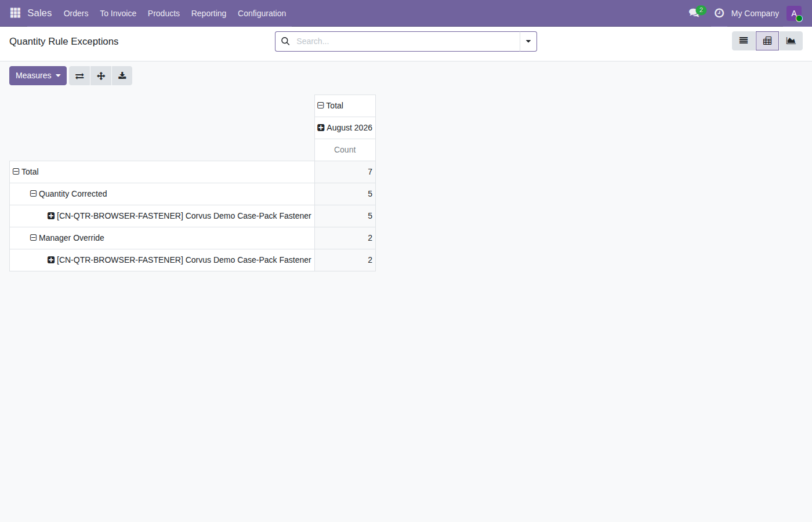
Task: Open the conversations messages icon
Action: tap(694, 13)
